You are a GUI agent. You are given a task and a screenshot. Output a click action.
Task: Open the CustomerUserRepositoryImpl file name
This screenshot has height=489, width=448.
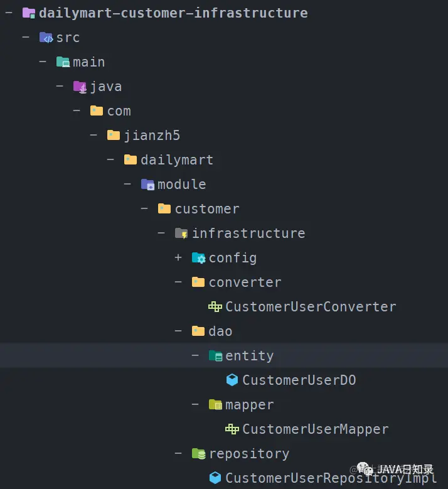331,478
